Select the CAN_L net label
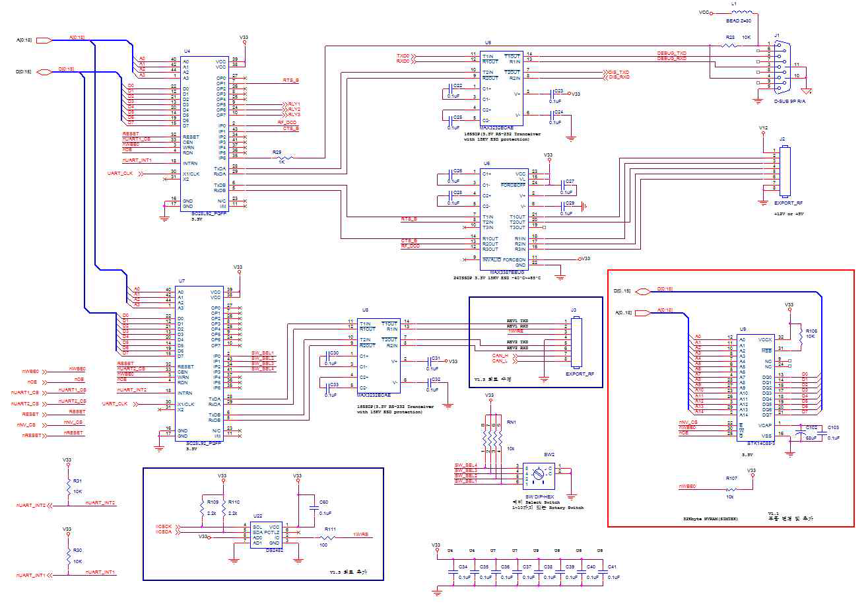The image size is (868, 610). 500,360
